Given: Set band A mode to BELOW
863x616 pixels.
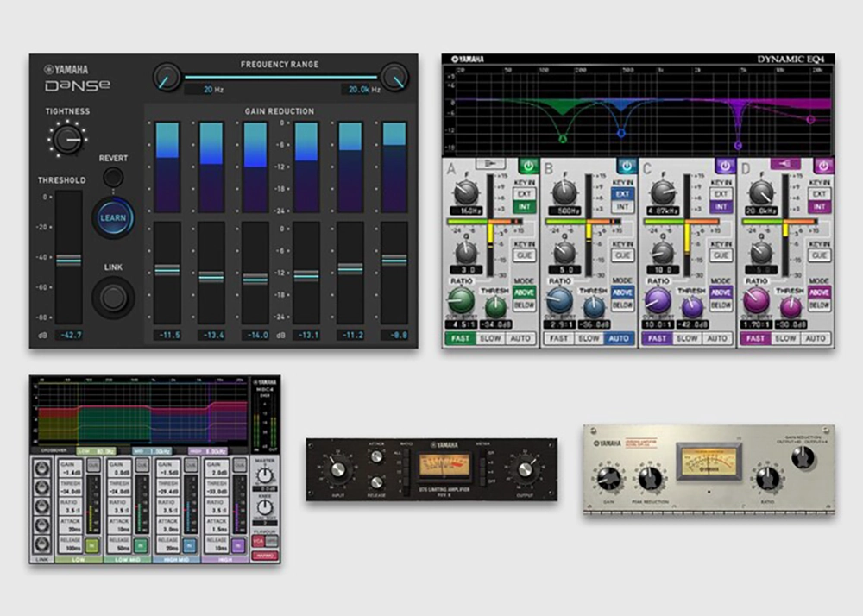Looking at the screenshot, I should [x=524, y=305].
